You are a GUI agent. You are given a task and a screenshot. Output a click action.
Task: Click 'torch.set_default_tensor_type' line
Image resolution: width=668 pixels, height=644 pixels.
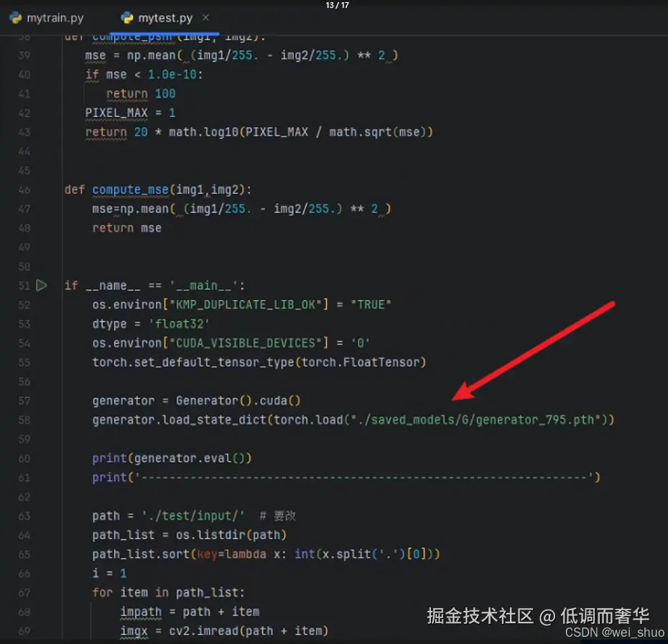[x=259, y=362]
